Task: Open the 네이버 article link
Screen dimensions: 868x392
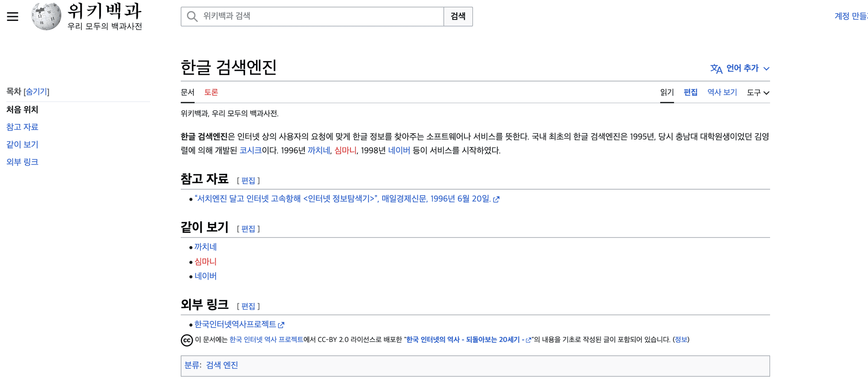Action: 206,276
